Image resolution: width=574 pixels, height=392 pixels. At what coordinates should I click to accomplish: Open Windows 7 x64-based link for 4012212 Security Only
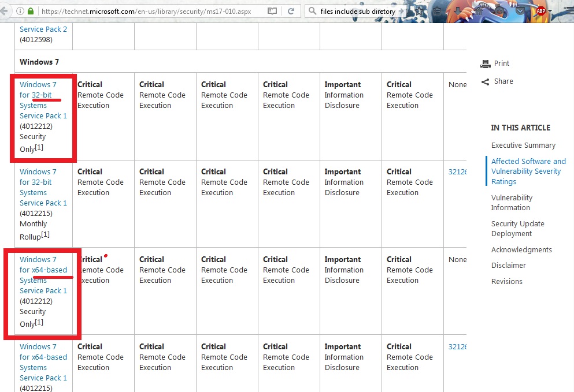click(x=43, y=275)
